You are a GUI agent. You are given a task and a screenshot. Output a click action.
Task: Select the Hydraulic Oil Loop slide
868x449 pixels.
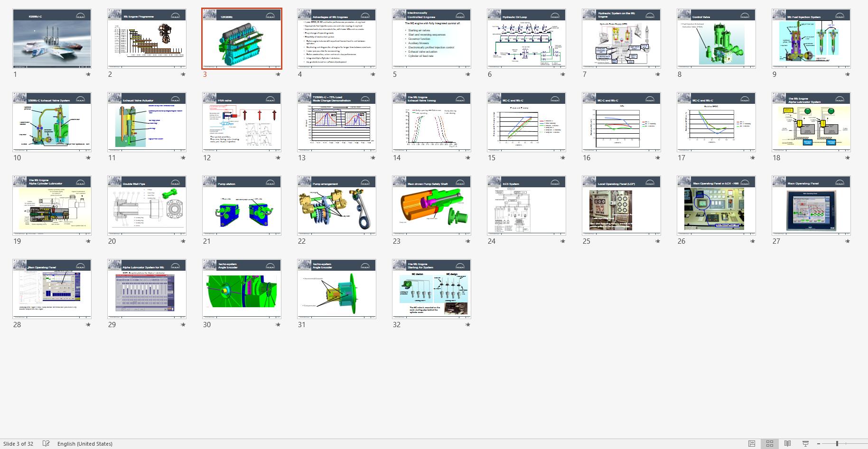pos(527,38)
